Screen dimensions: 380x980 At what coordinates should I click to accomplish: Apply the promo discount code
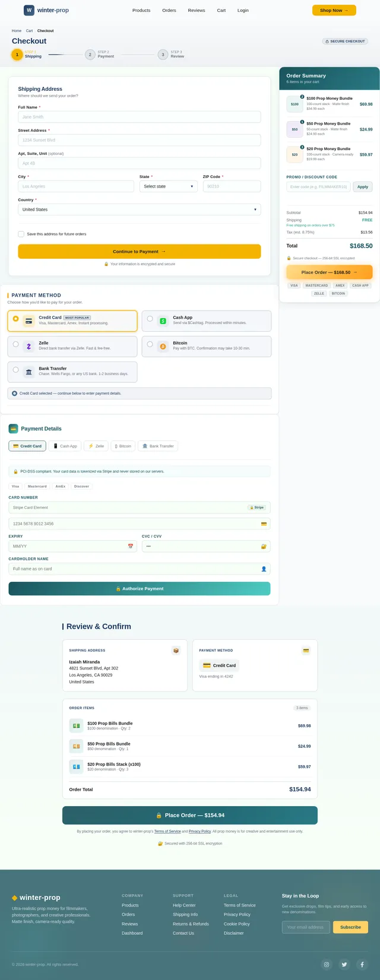click(363, 186)
